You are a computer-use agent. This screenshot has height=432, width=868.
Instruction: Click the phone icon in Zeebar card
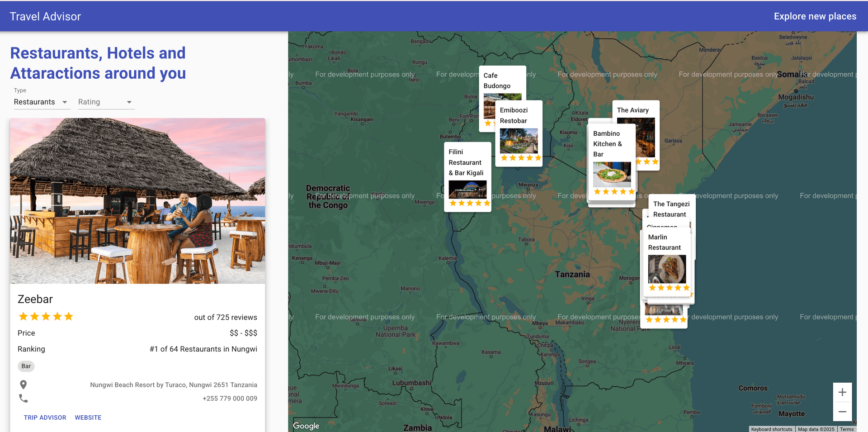click(x=24, y=399)
